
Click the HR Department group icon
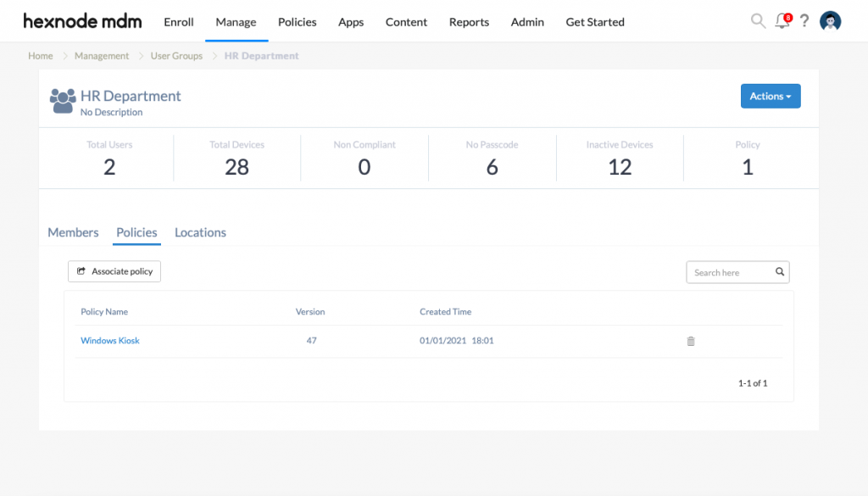62,101
